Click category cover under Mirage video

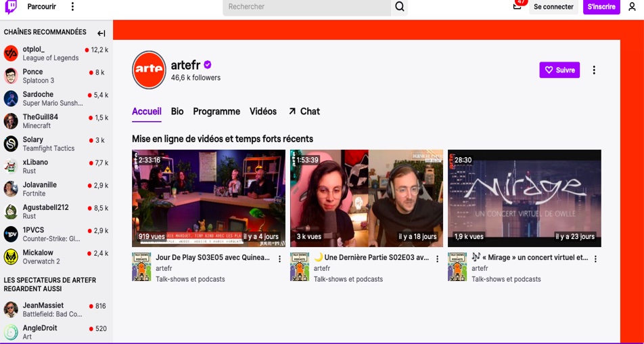click(457, 267)
